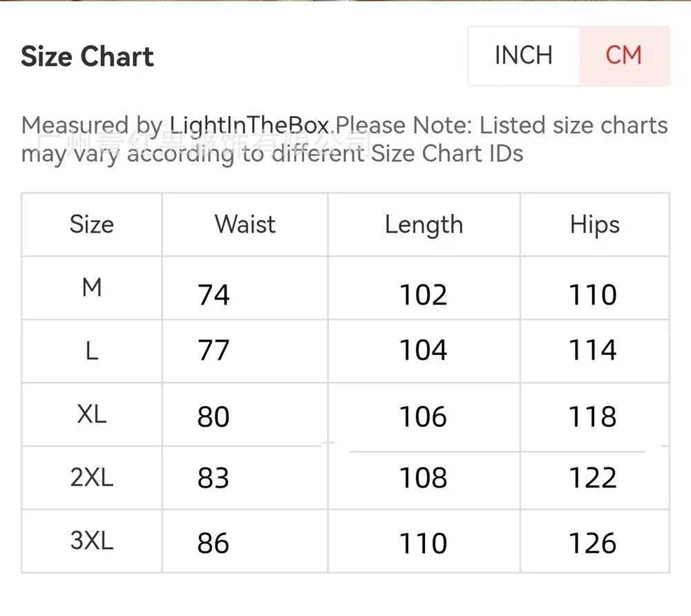The height and width of the screenshot is (616, 691).
Task: Switch the unit toggle back to CM
Action: (624, 55)
